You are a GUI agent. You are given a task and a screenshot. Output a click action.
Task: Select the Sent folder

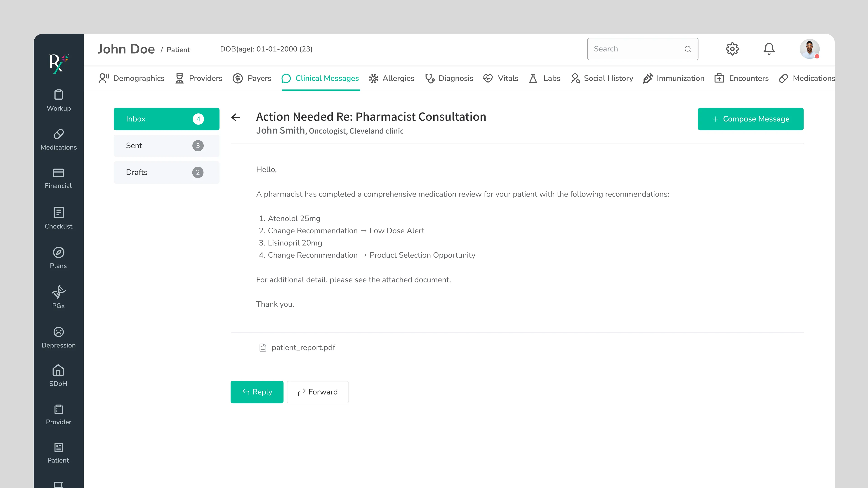pyautogui.click(x=166, y=145)
